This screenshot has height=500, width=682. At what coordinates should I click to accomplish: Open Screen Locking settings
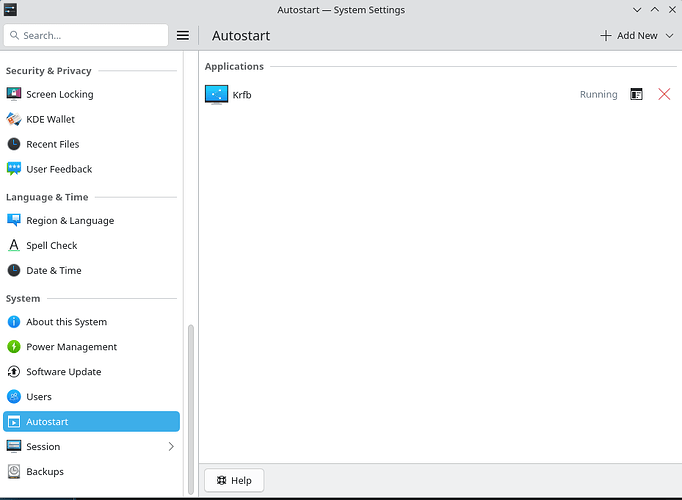[x=59, y=94]
